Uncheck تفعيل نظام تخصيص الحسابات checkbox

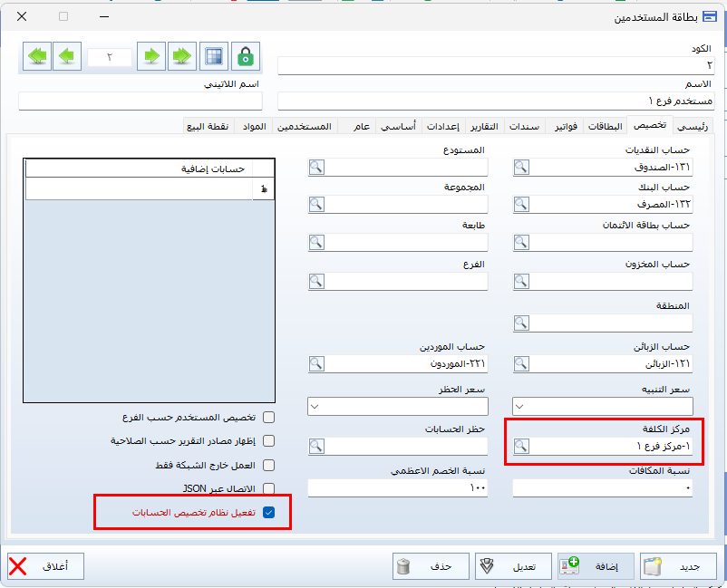click(268, 513)
